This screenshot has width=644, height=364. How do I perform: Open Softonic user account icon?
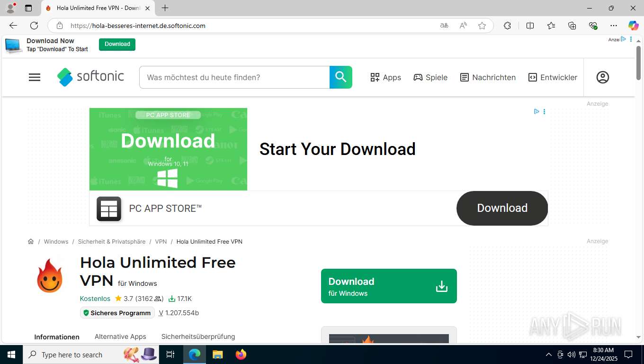[603, 77]
